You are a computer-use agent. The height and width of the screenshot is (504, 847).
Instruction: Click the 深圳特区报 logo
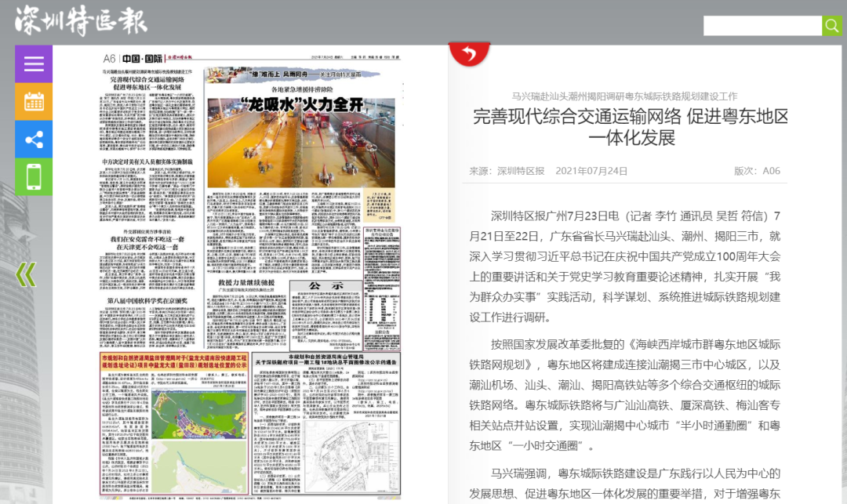(x=81, y=22)
